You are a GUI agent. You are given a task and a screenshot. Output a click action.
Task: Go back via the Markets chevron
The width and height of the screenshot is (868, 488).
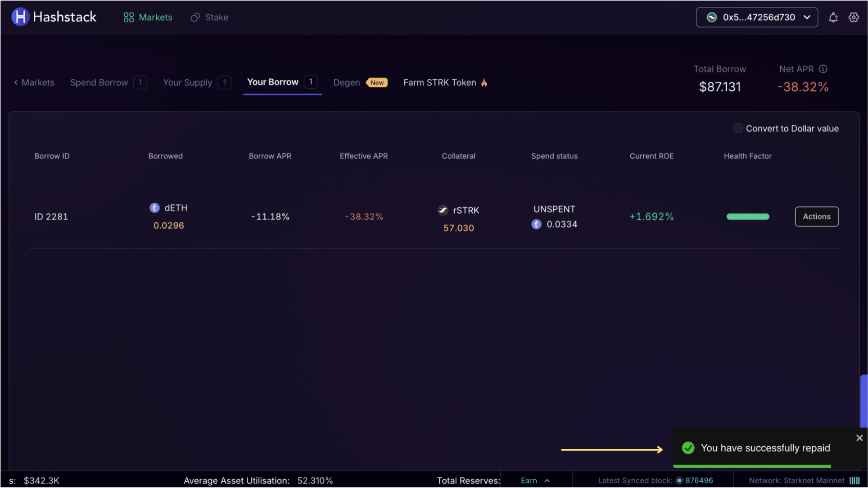click(16, 82)
